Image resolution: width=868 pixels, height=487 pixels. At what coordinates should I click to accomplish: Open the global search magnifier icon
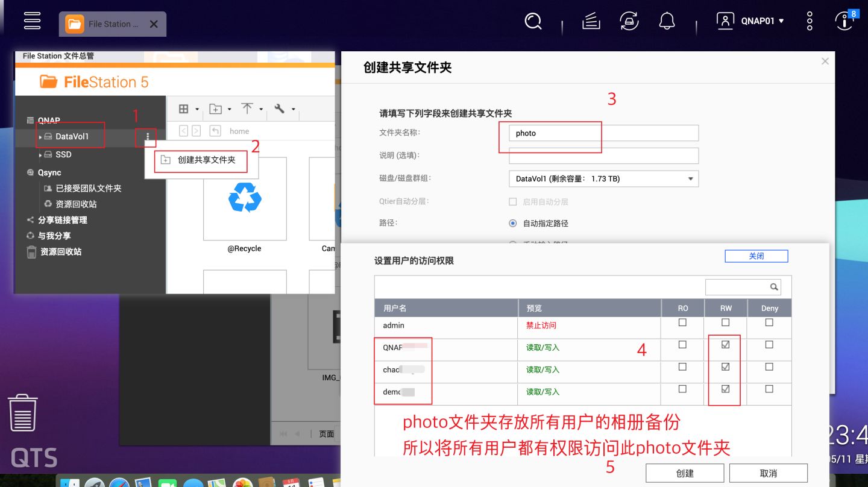click(x=533, y=20)
